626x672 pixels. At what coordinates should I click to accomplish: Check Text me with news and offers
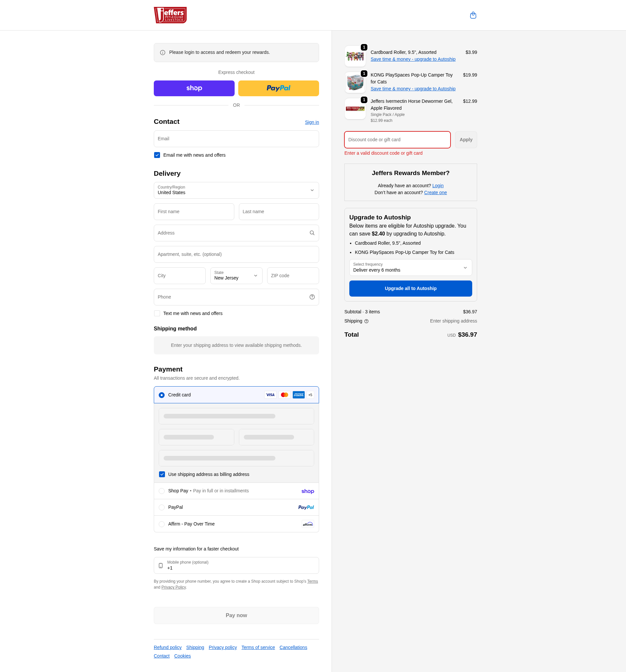pyautogui.click(x=157, y=313)
